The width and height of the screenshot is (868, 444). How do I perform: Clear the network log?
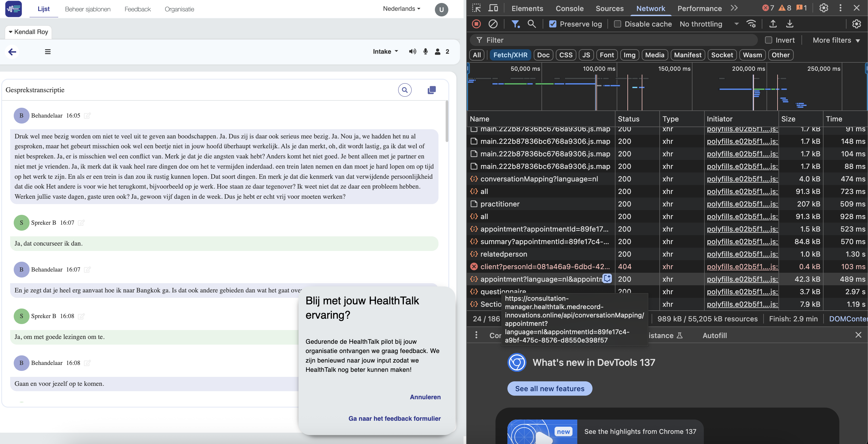pos(493,24)
